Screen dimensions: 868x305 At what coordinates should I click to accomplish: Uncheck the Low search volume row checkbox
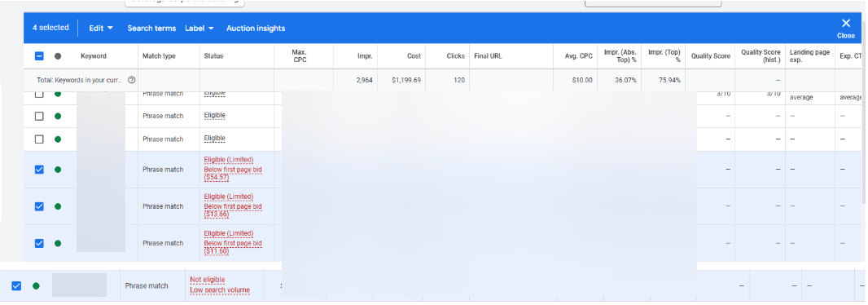[x=16, y=285]
